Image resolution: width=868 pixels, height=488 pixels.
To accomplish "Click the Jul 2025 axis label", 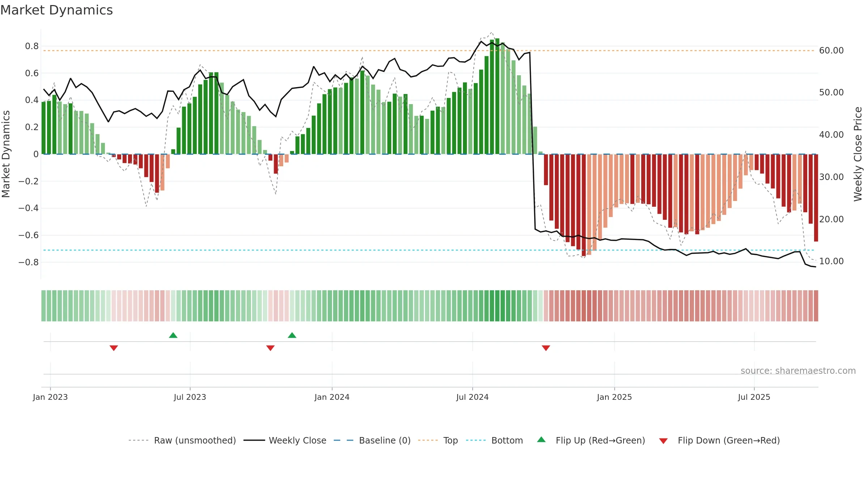I will pyautogui.click(x=754, y=397).
